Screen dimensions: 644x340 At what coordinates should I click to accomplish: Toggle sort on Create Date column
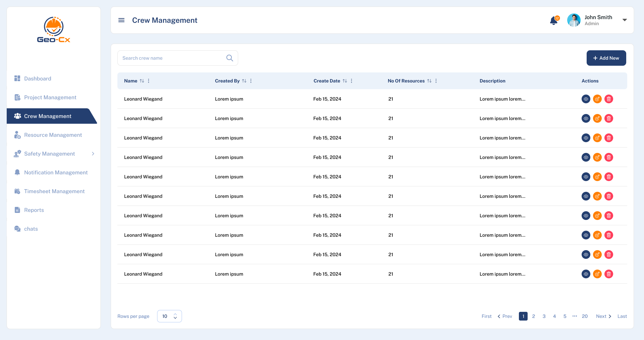[x=345, y=81]
